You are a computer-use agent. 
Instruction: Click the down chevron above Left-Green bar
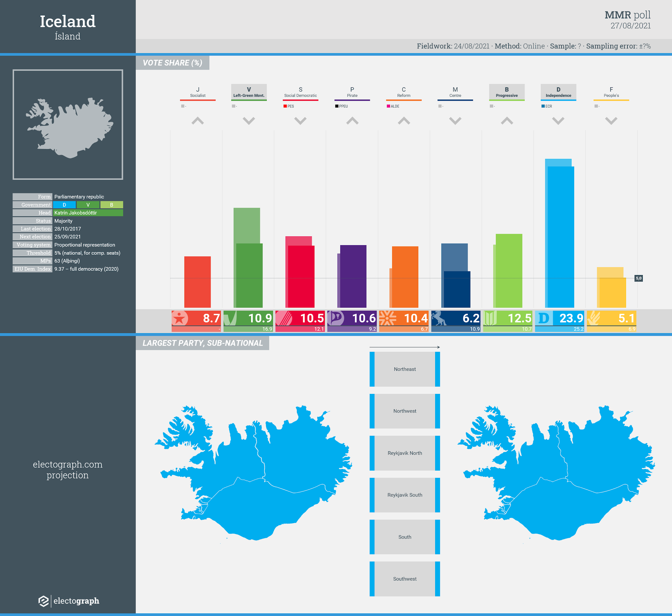click(x=249, y=121)
